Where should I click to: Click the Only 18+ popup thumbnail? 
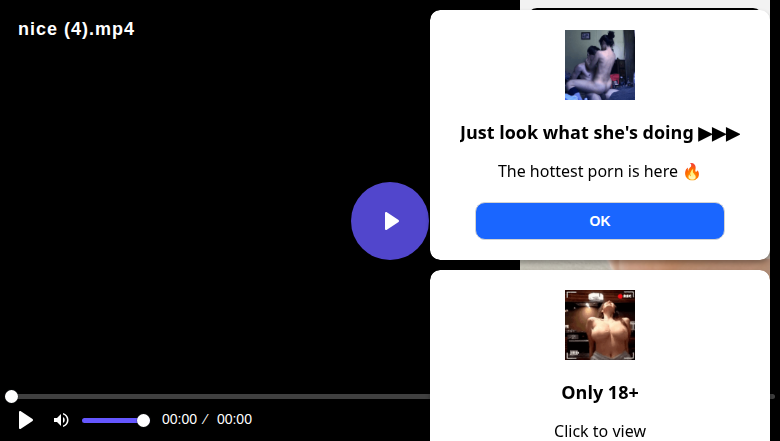click(599, 325)
